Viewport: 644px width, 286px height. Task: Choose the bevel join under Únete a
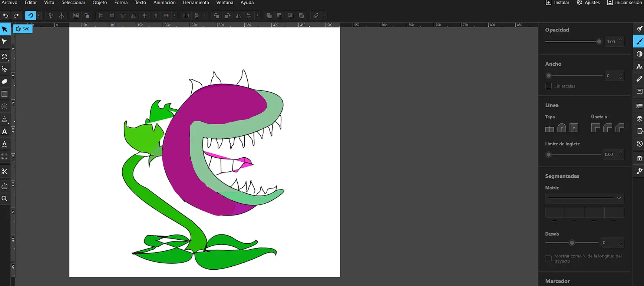tap(620, 128)
